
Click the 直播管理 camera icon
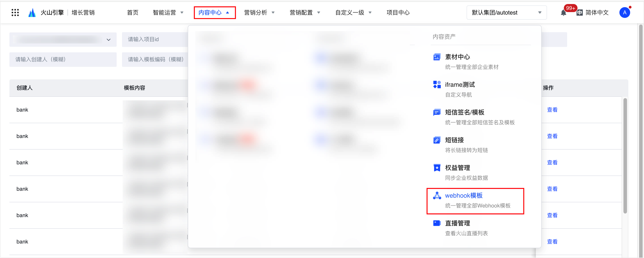tap(437, 223)
